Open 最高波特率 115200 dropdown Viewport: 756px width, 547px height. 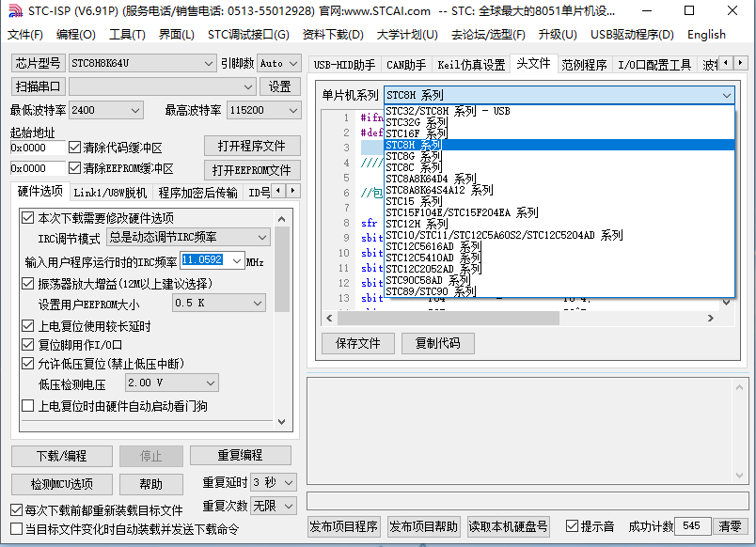[x=264, y=110]
